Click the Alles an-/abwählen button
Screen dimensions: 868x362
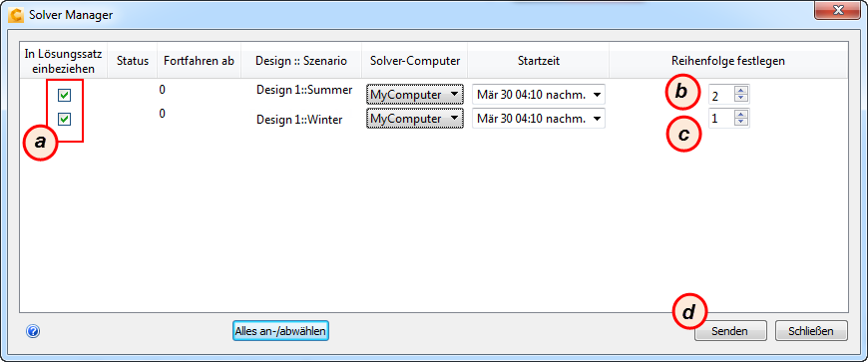pyautogui.click(x=280, y=331)
